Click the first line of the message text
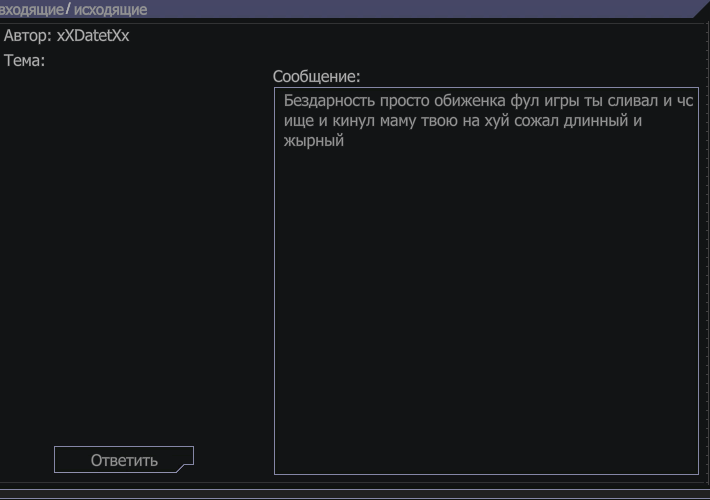 click(x=488, y=101)
